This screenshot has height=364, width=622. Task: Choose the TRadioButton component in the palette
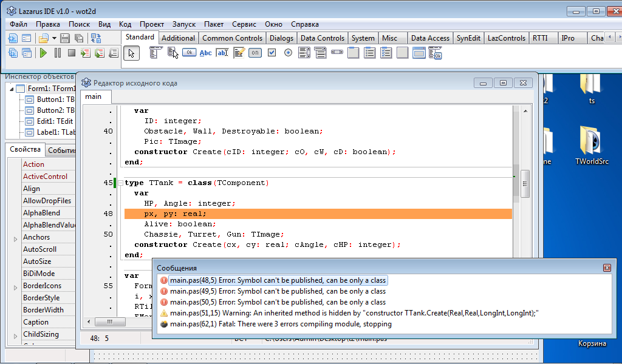pos(289,53)
